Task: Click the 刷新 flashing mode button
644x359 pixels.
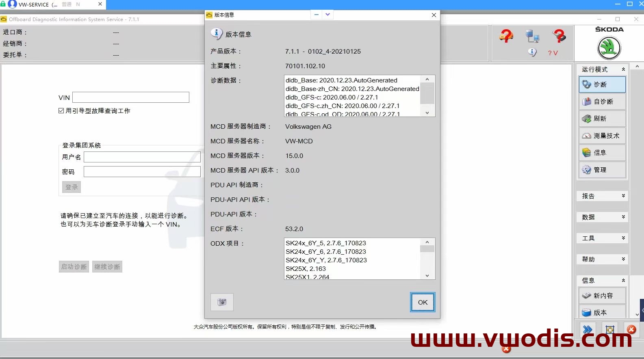Action: coord(602,119)
